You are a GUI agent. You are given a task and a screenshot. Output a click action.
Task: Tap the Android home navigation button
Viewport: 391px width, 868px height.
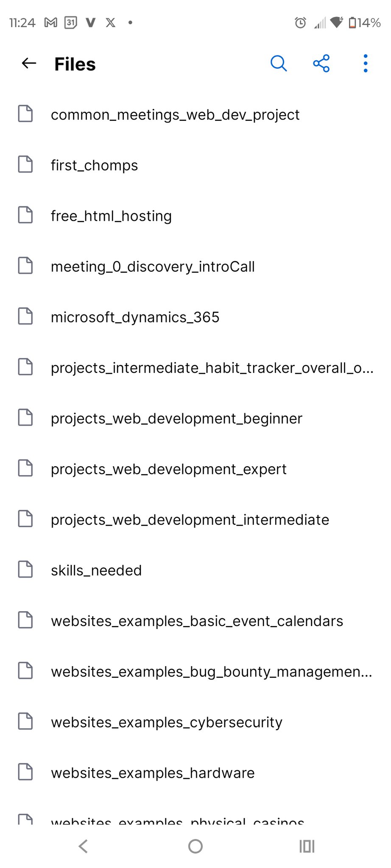[x=195, y=846]
